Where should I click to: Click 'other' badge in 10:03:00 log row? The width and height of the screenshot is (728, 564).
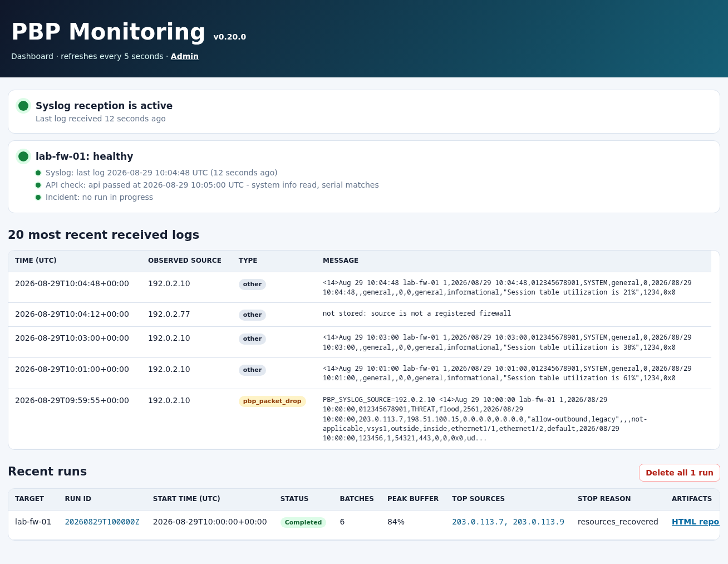tap(252, 339)
